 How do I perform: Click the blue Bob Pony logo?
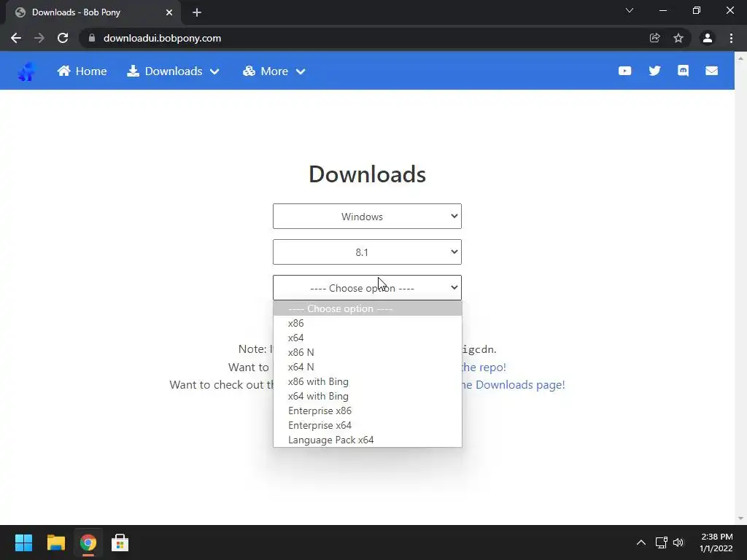[27, 71]
